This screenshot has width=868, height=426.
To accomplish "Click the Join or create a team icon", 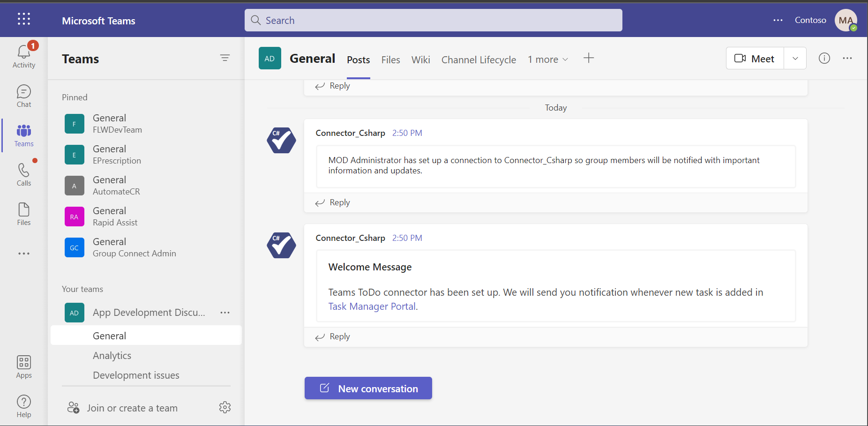I will coord(74,408).
